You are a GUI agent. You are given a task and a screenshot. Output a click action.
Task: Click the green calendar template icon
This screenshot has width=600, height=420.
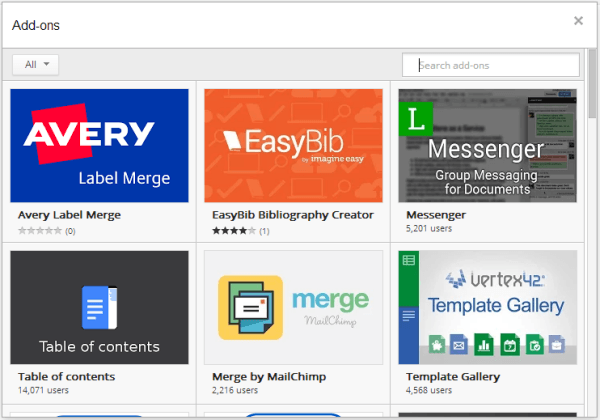tap(510, 344)
